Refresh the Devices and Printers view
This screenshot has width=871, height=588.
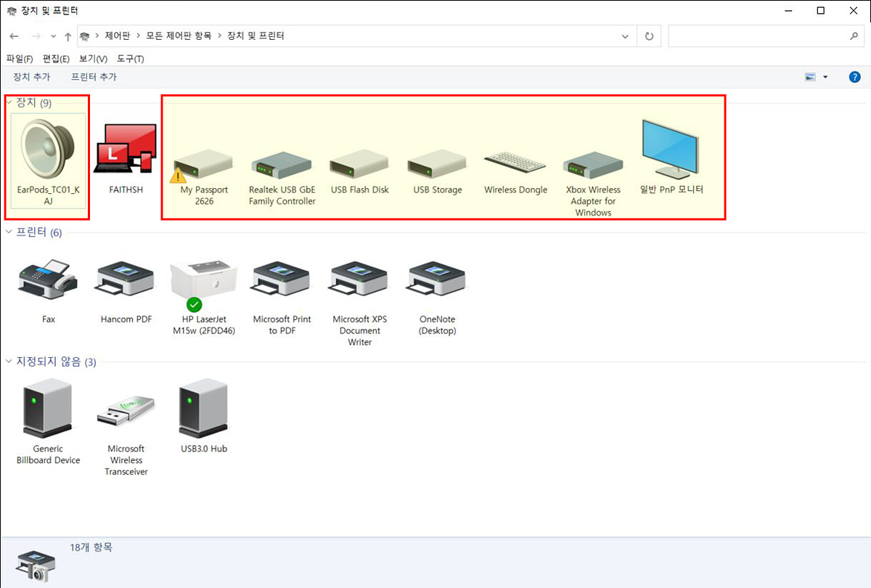point(649,36)
